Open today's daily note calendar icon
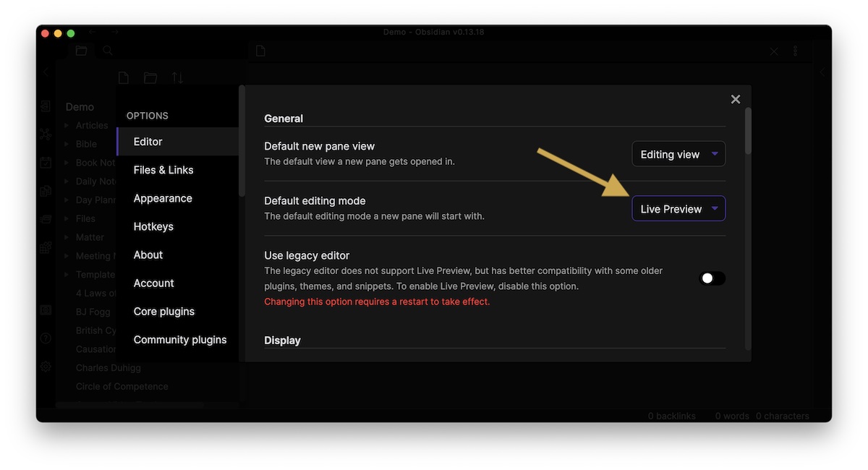The width and height of the screenshot is (868, 470). pos(46,163)
